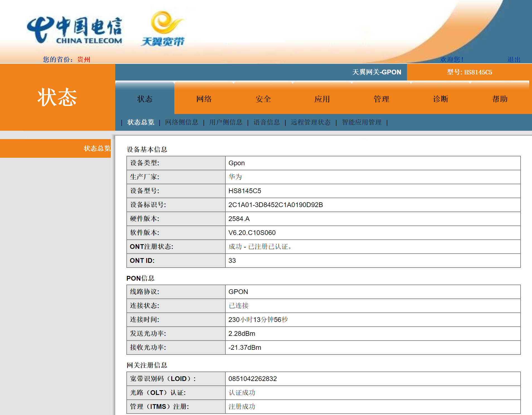The height and width of the screenshot is (415, 532).
Task: Select 状态总览 in the sidebar
Action: 96,148
